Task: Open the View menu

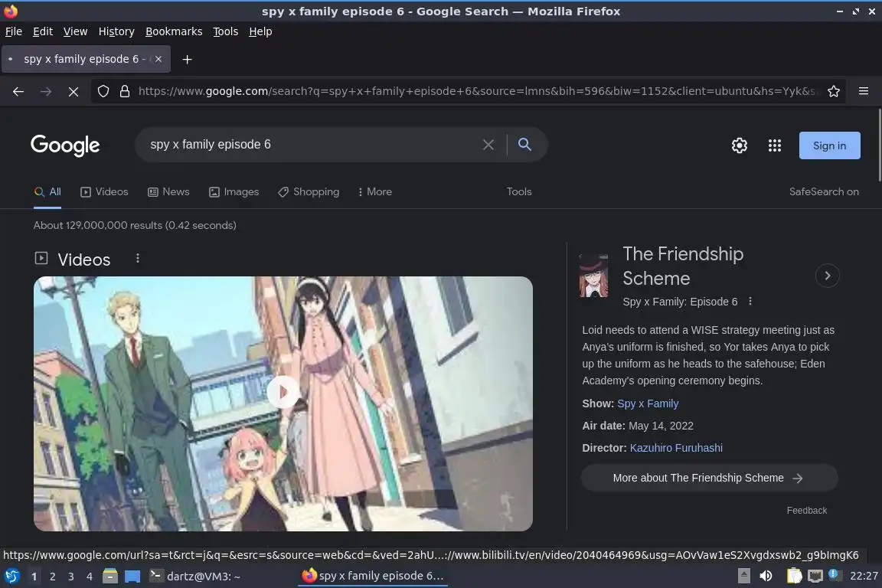Action: [x=75, y=31]
